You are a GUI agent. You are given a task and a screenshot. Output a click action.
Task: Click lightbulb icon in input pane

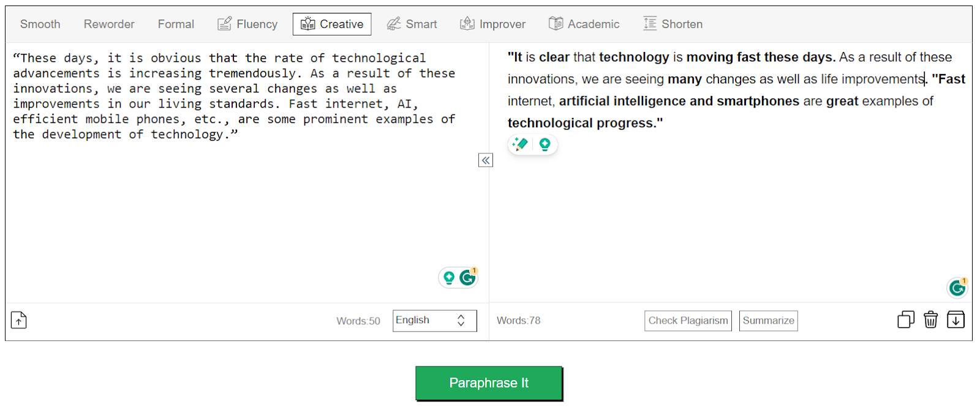(449, 278)
